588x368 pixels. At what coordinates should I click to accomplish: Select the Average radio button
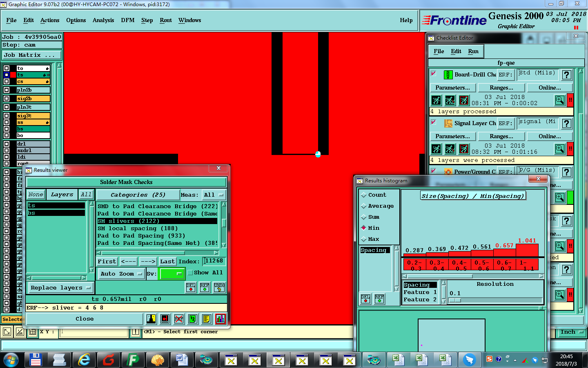pos(364,206)
